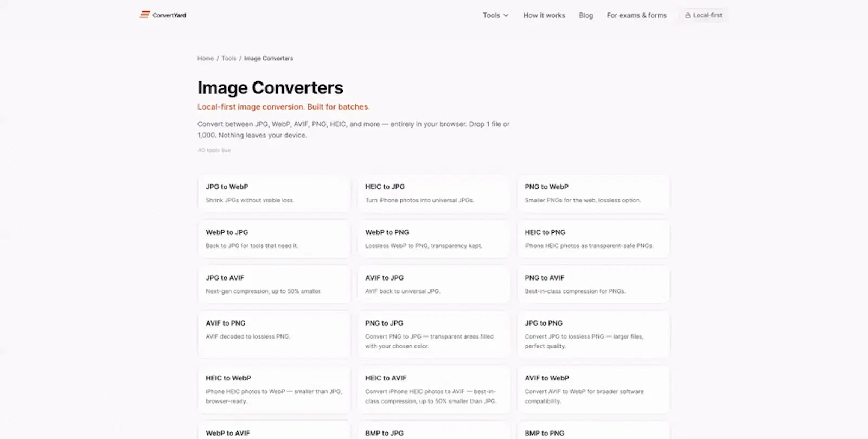Open the JPG to WebP converter
This screenshot has width=868, height=439.
coord(274,193)
